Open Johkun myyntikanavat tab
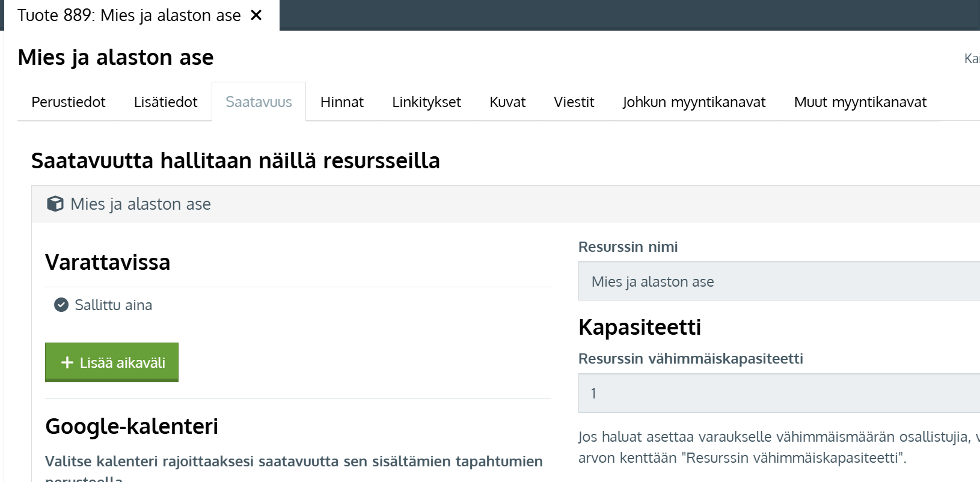The image size is (980, 482). pos(694,102)
